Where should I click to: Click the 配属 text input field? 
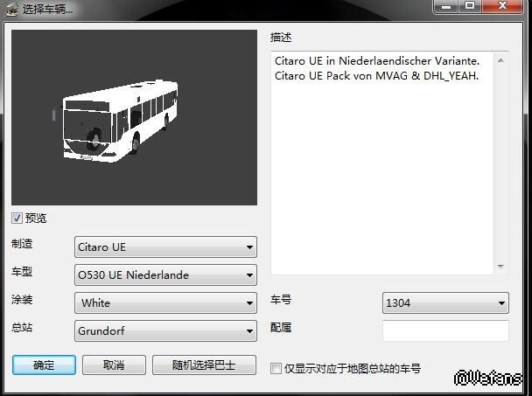[x=445, y=330]
